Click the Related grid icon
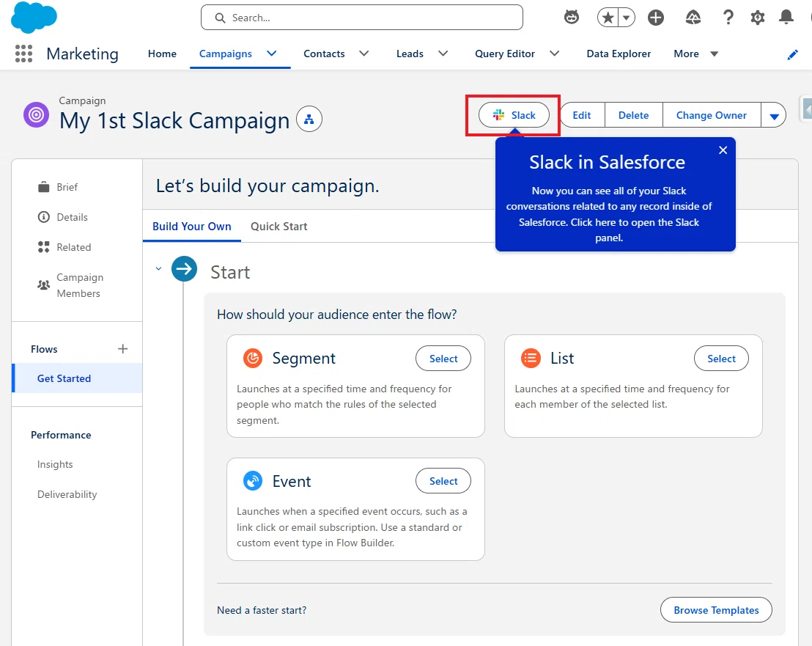Image resolution: width=812 pixels, height=646 pixels. point(43,247)
